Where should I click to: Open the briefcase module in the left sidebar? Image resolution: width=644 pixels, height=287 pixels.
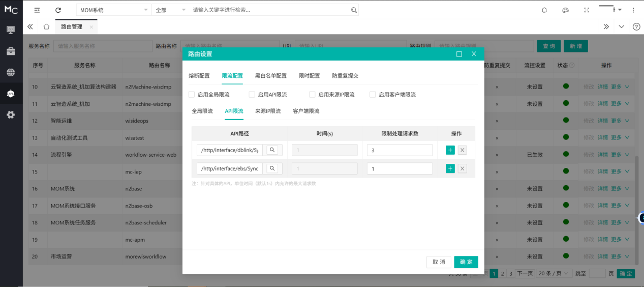(x=11, y=51)
